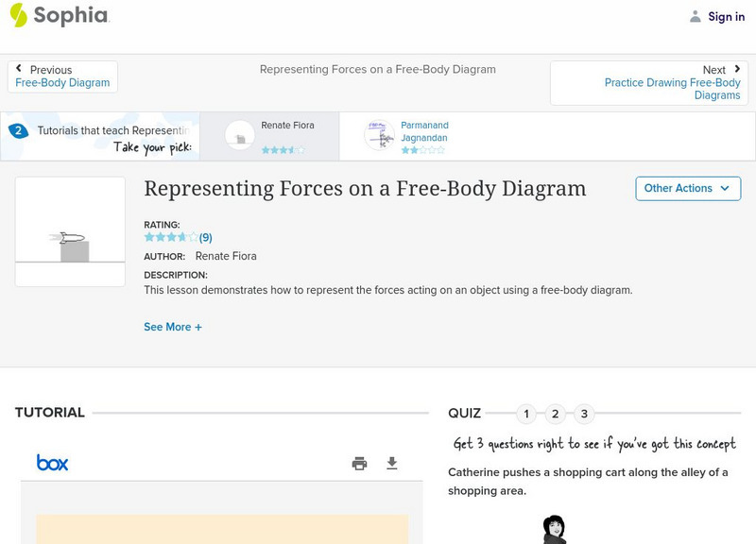
Task: Click the Sophia logo
Action: pos(59,15)
